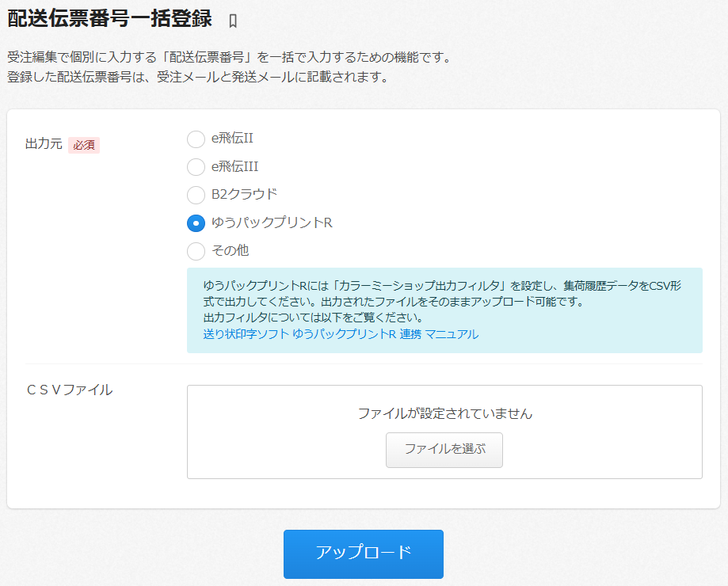Image resolution: width=728 pixels, height=586 pixels.
Task: Click the 出力元 field label
Action: click(x=44, y=145)
